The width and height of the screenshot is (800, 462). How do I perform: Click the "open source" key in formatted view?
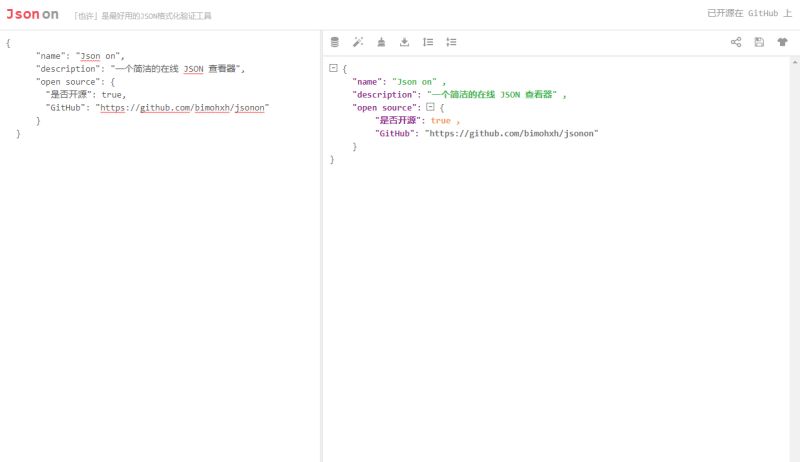[385, 108]
